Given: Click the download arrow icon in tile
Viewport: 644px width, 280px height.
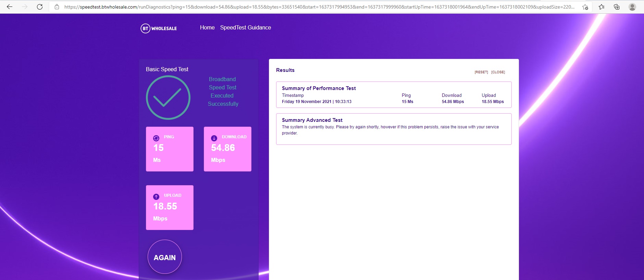Looking at the screenshot, I should (214, 138).
